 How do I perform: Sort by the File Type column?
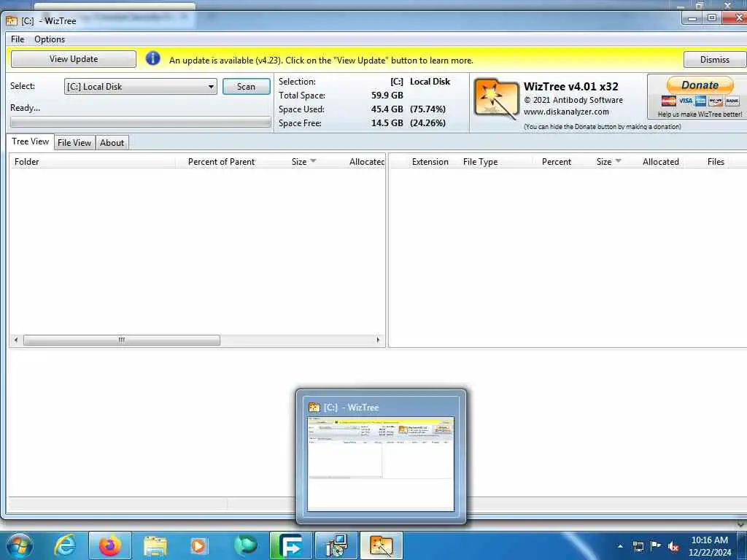pyautogui.click(x=480, y=161)
